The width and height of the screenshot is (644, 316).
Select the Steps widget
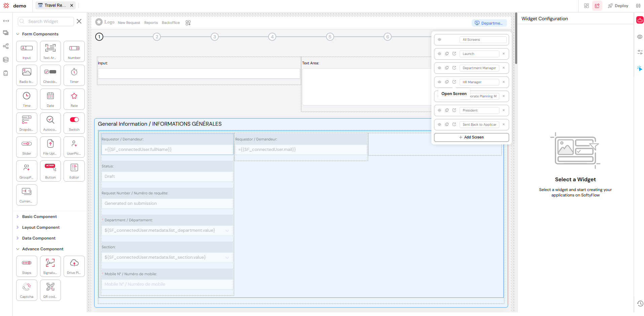tap(27, 266)
